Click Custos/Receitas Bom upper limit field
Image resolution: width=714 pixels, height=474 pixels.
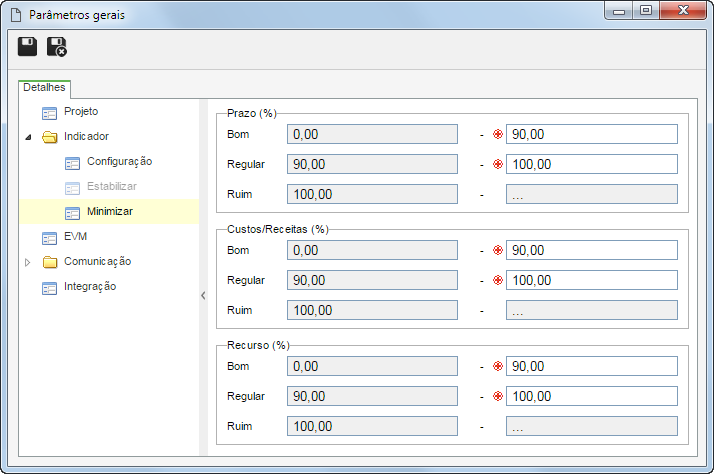click(x=592, y=250)
